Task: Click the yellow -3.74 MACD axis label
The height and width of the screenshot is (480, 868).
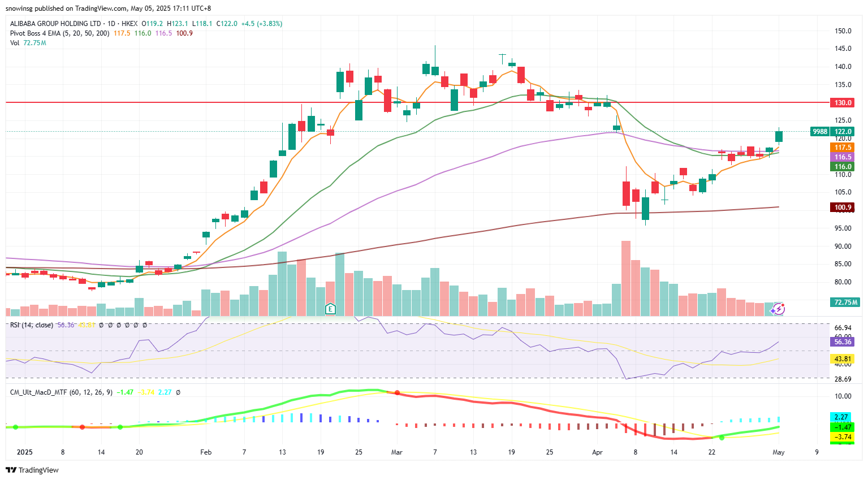Action: (841, 437)
